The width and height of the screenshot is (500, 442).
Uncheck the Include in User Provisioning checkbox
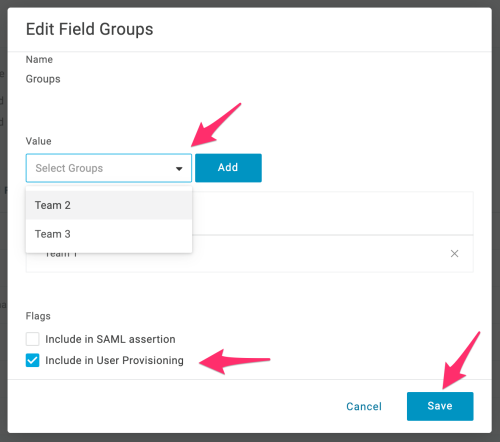pos(33,360)
